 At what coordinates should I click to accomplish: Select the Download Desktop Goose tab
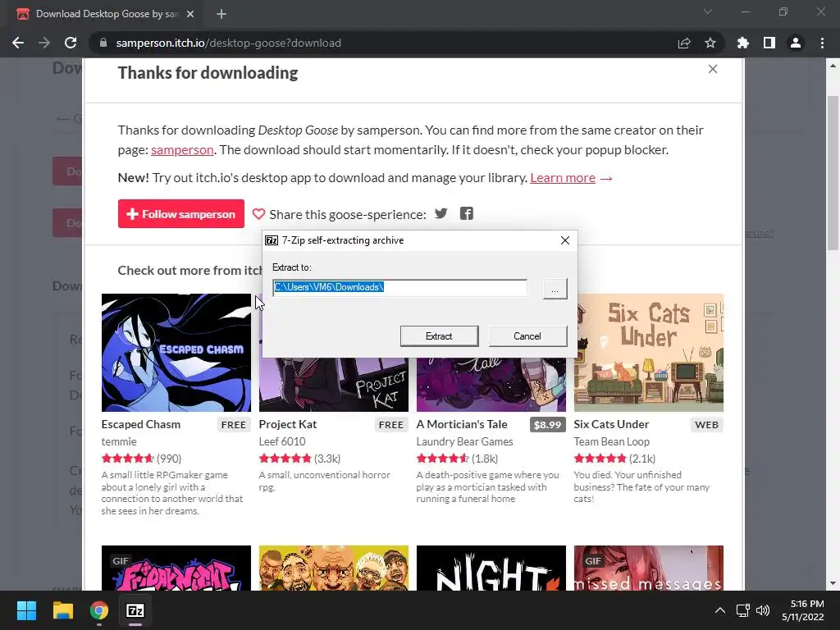[x=106, y=14]
